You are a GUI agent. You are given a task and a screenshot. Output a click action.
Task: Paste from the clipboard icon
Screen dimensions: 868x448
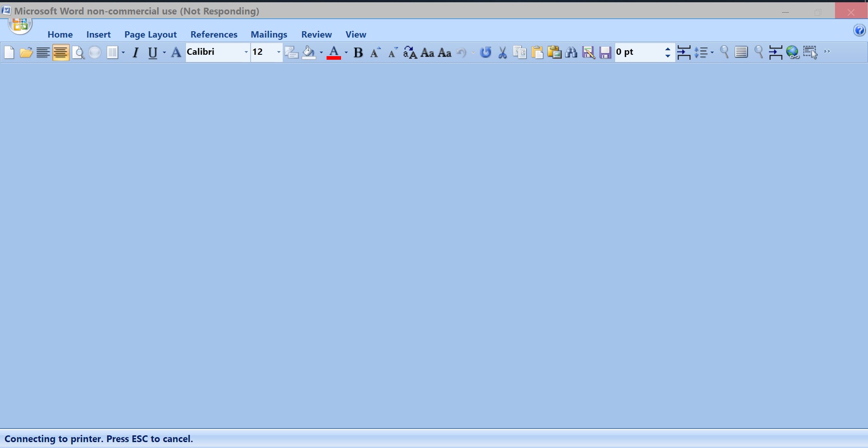tap(537, 52)
